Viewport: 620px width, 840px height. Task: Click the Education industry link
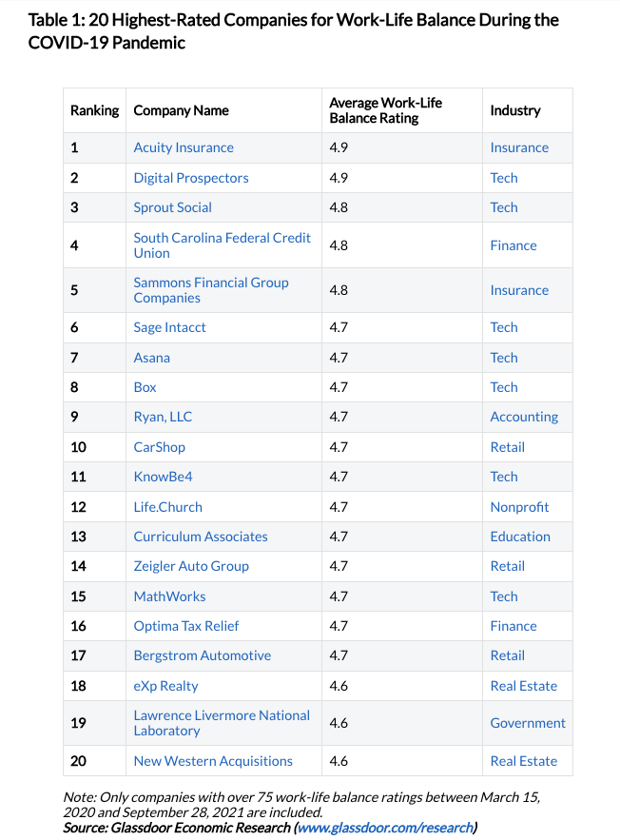tap(520, 537)
